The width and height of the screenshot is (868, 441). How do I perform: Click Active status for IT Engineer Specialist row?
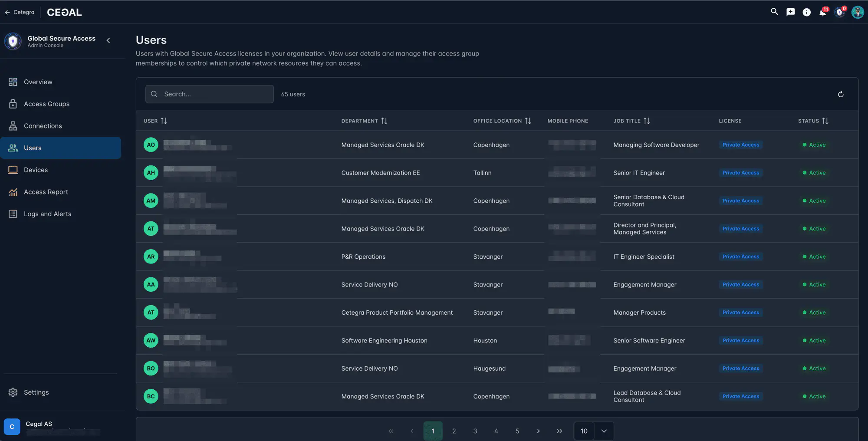[x=814, y=257]
